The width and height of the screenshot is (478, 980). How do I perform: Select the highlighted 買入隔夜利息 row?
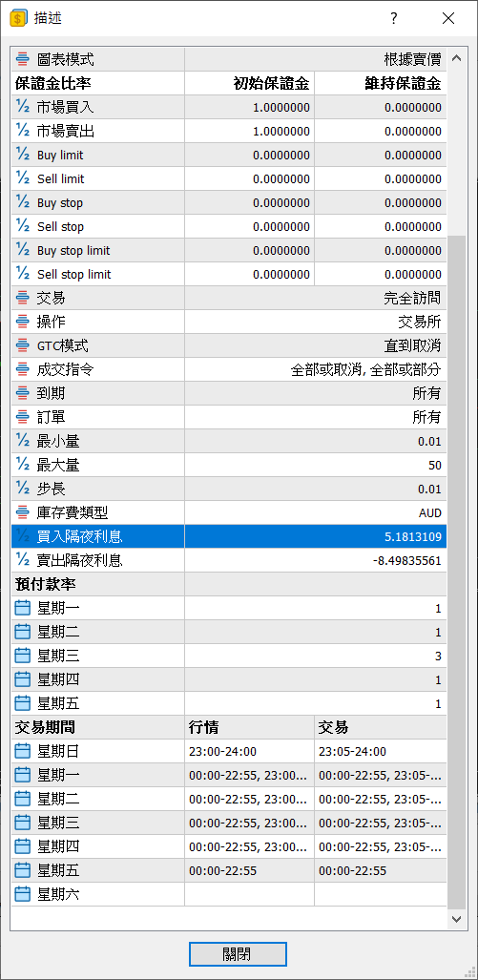point(229,536)
